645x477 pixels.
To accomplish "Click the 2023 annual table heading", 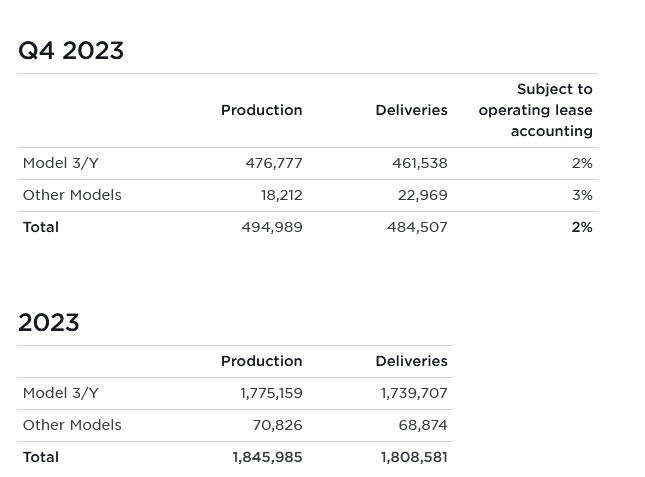I will click(x=48, y=323).
